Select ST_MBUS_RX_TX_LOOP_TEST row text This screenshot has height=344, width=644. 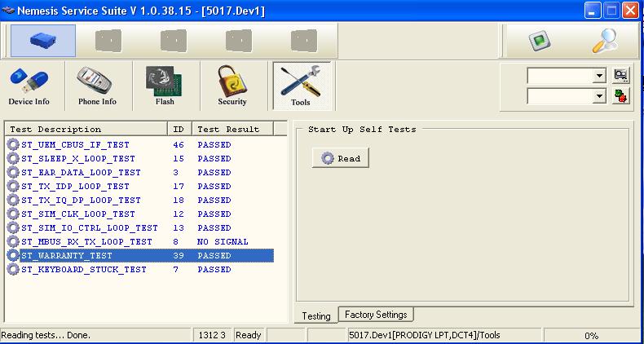tap(86, 242)
